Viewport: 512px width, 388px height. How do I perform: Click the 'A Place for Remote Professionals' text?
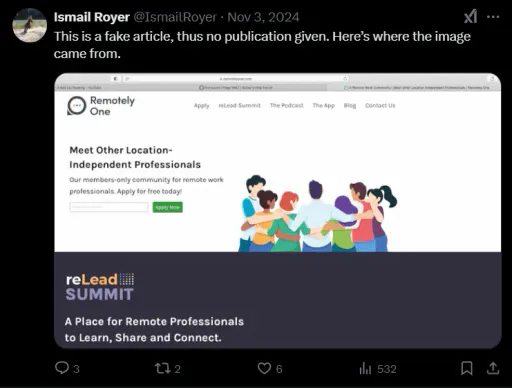[x=154, y=322]
